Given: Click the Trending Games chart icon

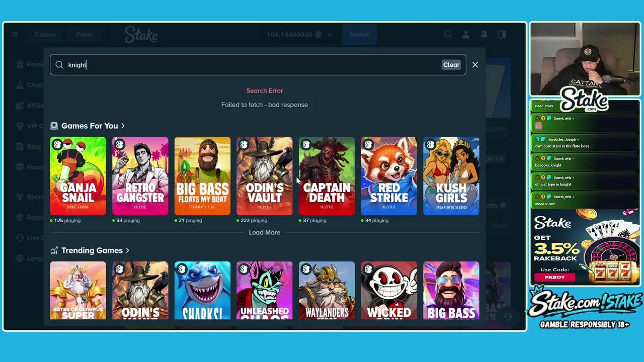Looking at the screenshot, I should click(54, 250).
